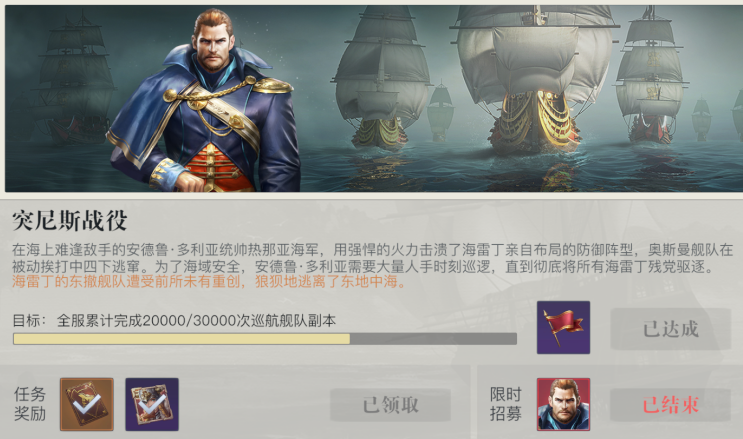Screen dimensions: 743x439
Task: Select the purple hero card reward icon
Action: [x=152, y=404]
